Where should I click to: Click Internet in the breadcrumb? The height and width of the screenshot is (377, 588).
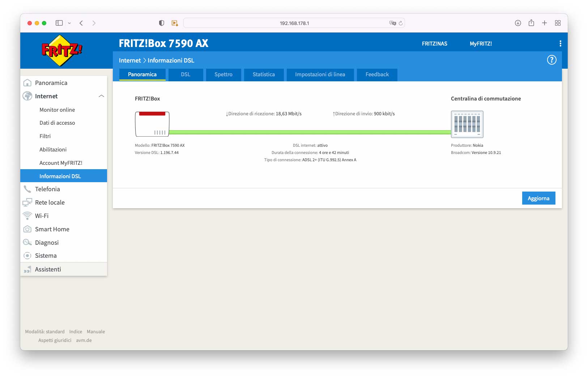pos(130,60)
